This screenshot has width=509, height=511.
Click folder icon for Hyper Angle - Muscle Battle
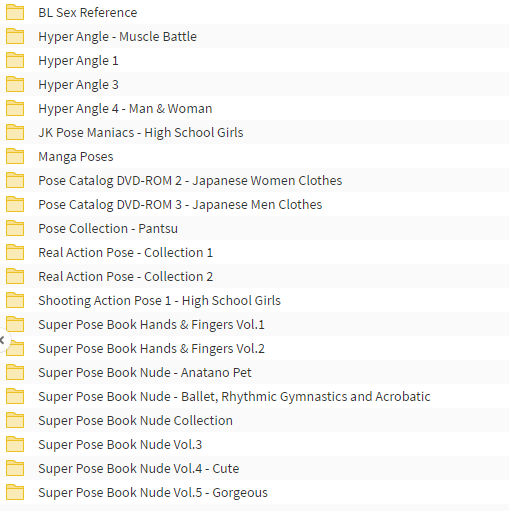[x=15, y=36]
